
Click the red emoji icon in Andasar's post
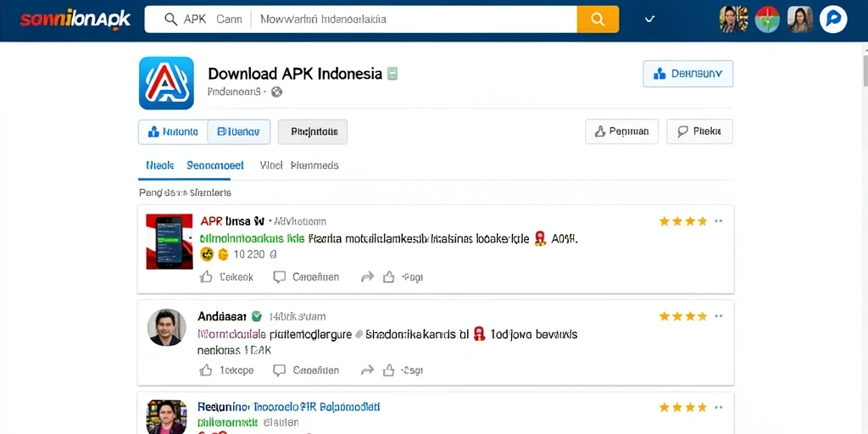pos(480,334)
